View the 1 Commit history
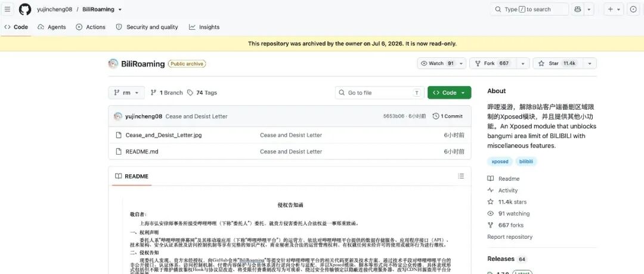This screenshot has height=274, width=644. [x=448, y=116]
